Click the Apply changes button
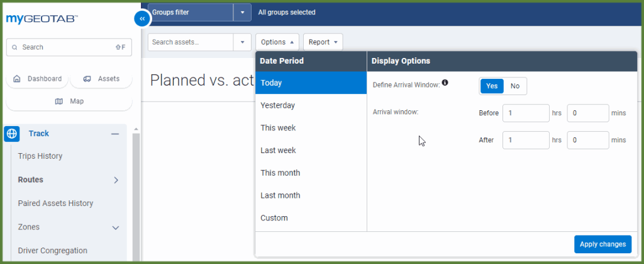The image size is (644, 264). tap(602, 244)
